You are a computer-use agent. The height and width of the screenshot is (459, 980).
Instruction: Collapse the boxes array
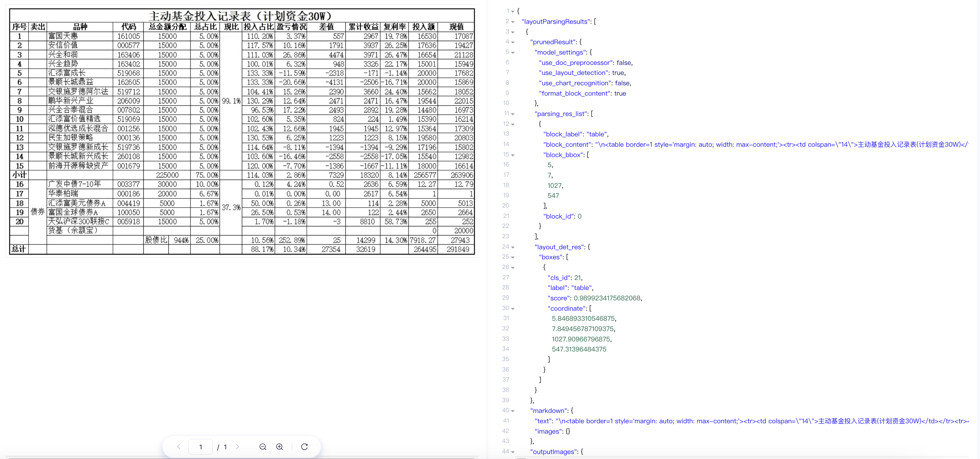[513, 257]
